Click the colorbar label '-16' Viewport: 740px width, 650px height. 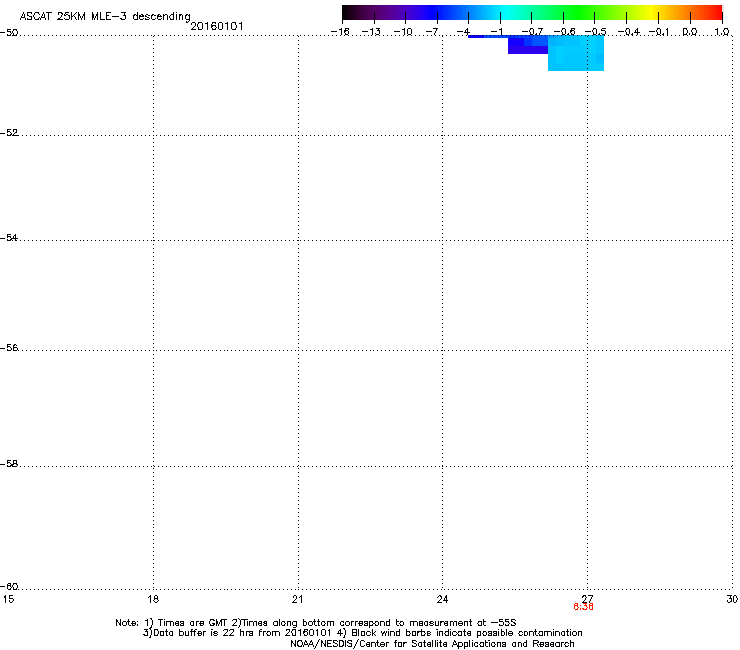point(340,32)
